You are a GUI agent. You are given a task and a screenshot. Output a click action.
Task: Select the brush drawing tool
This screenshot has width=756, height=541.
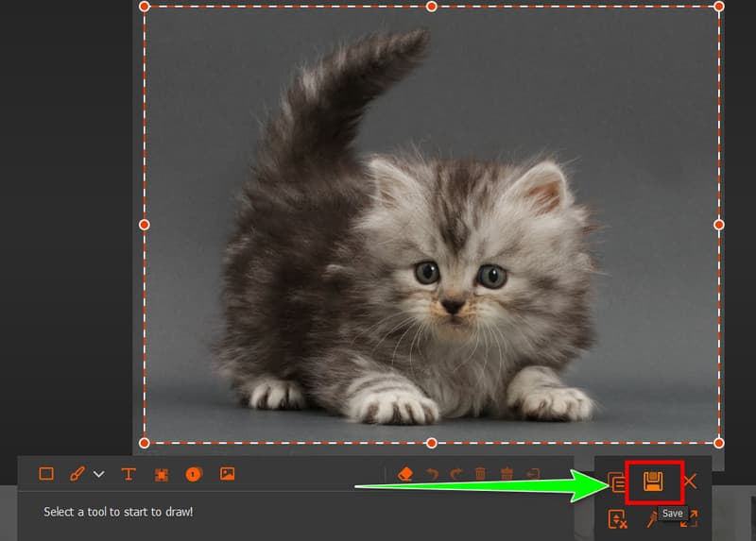click(77, 474)
